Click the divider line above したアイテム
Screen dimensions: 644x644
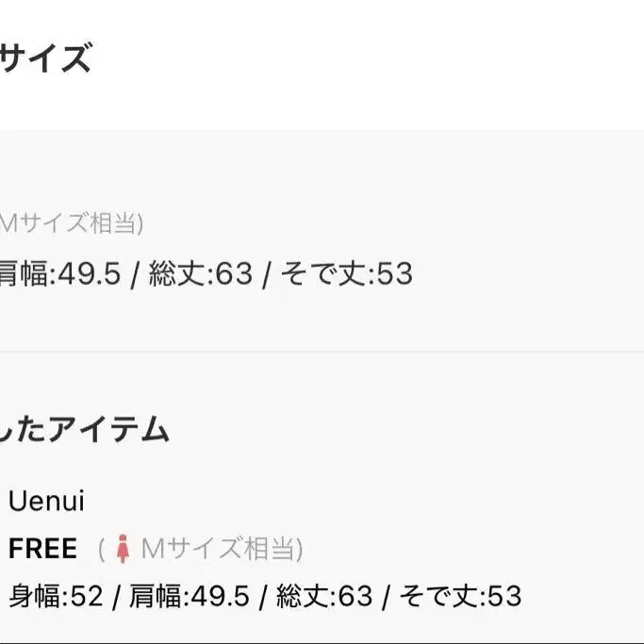click(x=322, y=352)
